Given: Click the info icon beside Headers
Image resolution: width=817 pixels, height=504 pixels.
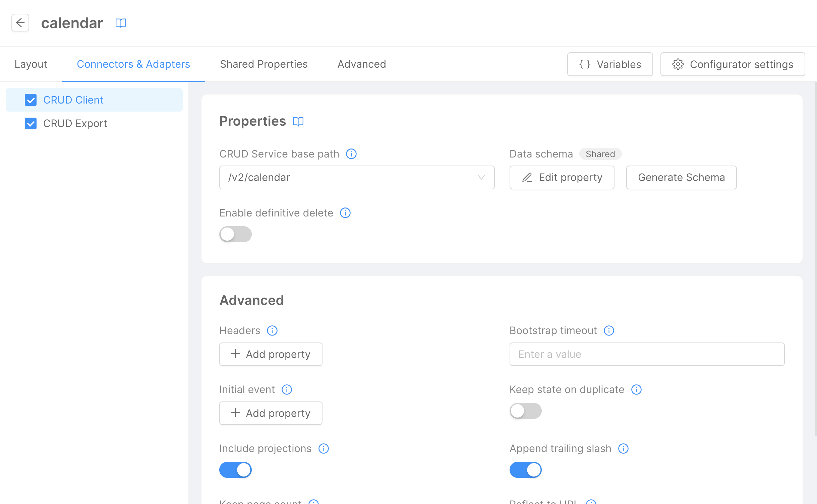Looking at the screenshot, I should (272, 331).
